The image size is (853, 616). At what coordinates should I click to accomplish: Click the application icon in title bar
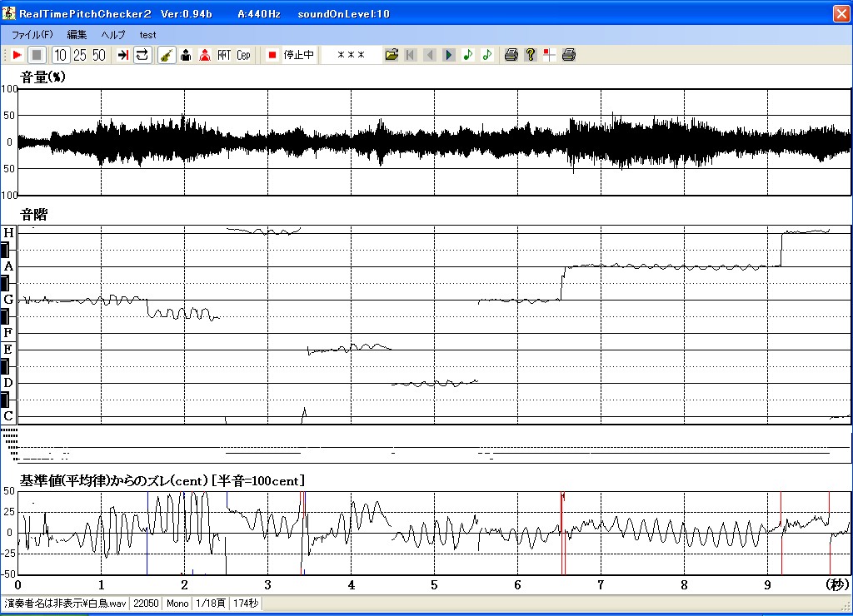point(9,13)
